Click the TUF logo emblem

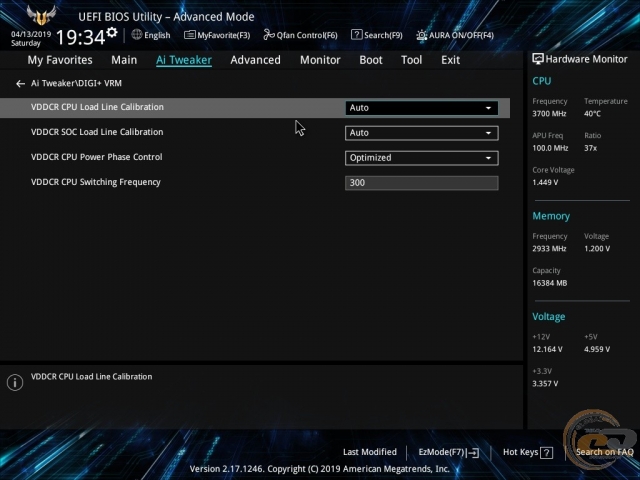click(x=41, y=16)
